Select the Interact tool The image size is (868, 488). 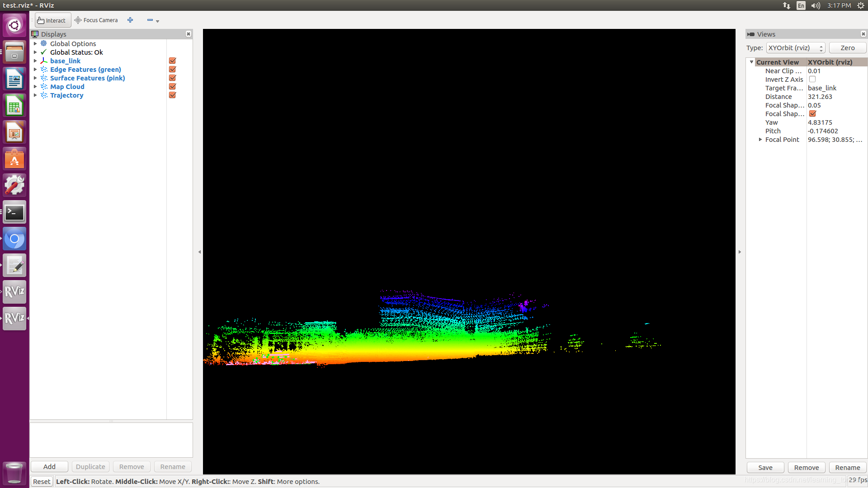(52, 20)
